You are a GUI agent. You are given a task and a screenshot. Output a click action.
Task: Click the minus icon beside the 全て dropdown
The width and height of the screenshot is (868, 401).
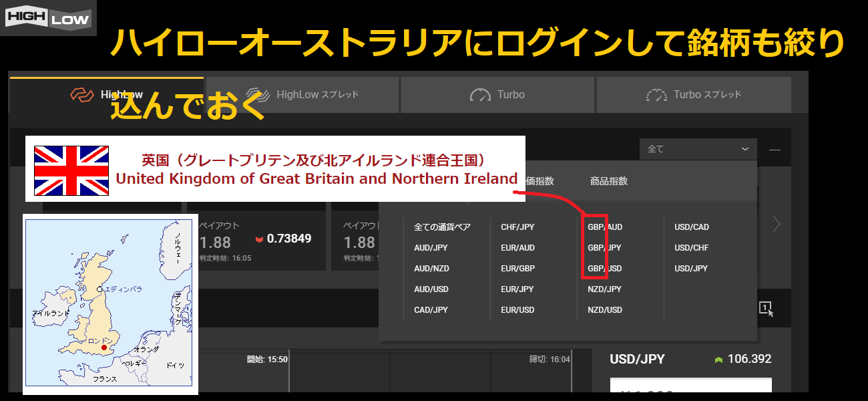tap(775, 150)
